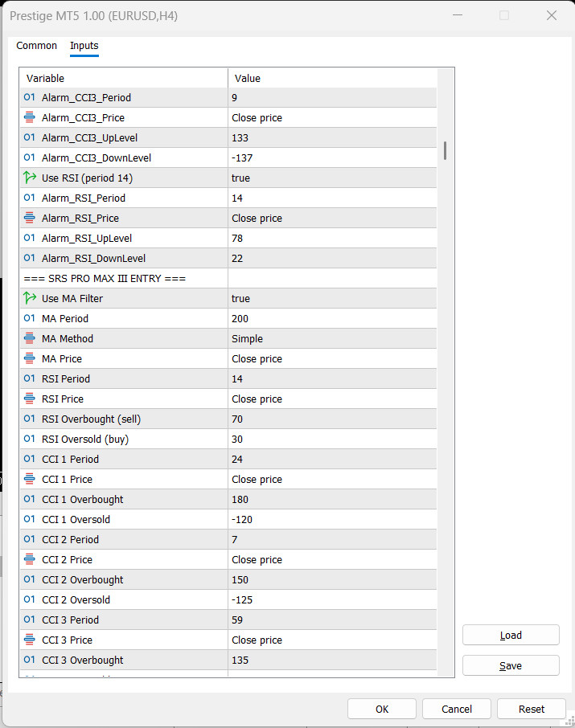Click the integer icon beside RSI Period
The width and height of the screenshot is (575, 728).
click(x=29, y=378)
